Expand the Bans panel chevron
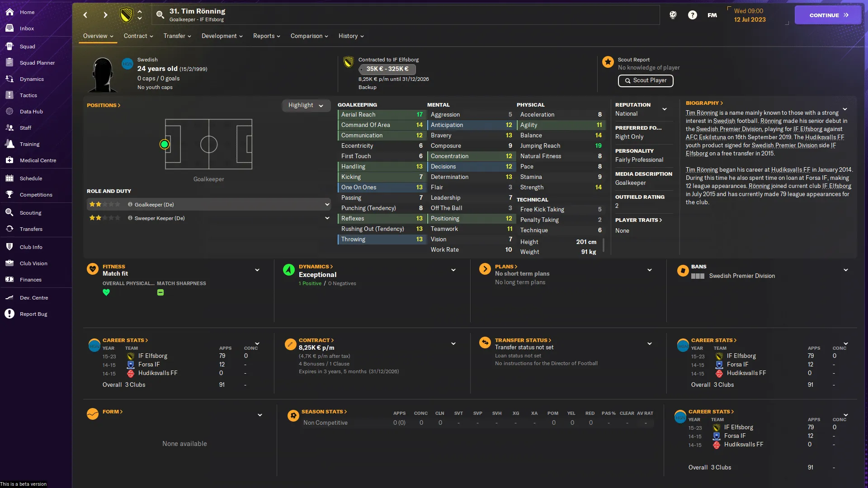Viewport: 868px width, 488px height. 846,270
